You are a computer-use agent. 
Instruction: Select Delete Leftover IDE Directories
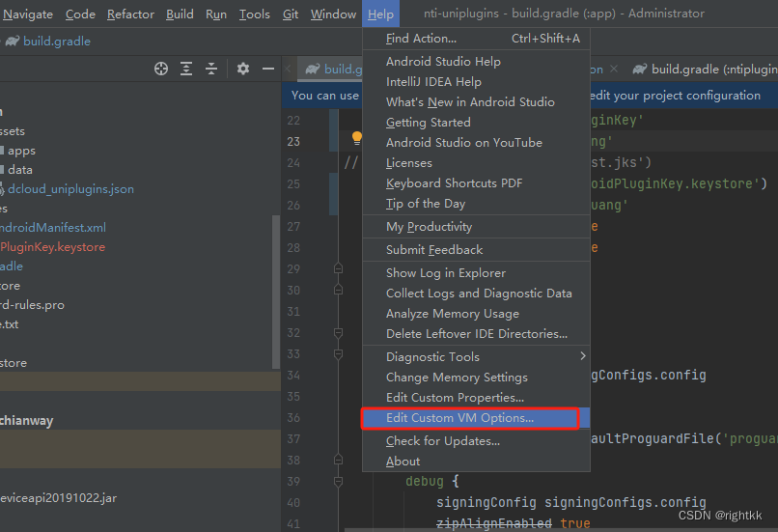point(476,334)
